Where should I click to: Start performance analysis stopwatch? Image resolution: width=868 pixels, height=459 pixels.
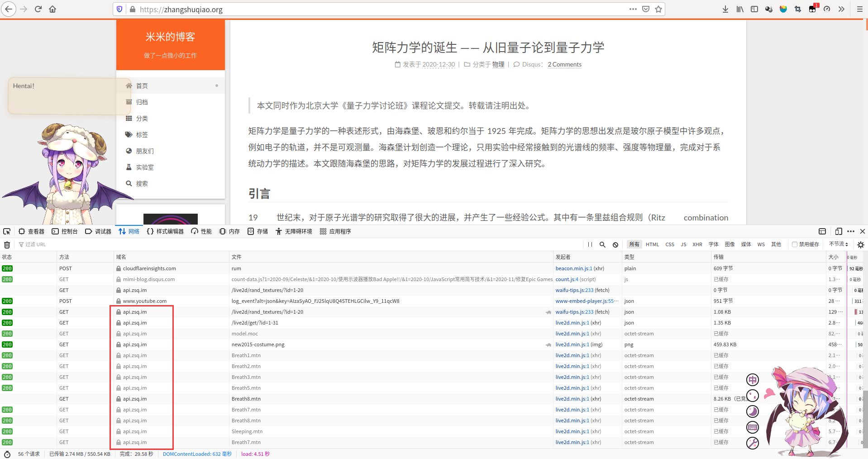click(x=7, y=454)
